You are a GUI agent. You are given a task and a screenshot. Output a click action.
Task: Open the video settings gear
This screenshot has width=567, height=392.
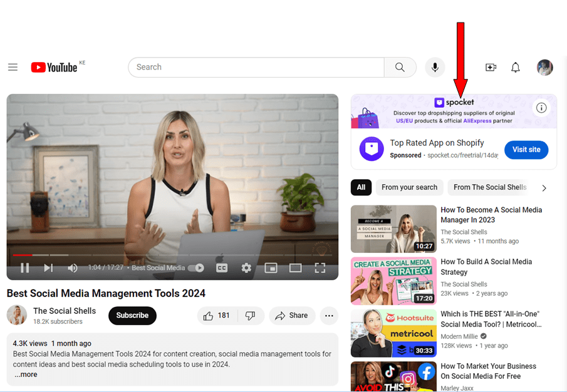coord(246,267)
